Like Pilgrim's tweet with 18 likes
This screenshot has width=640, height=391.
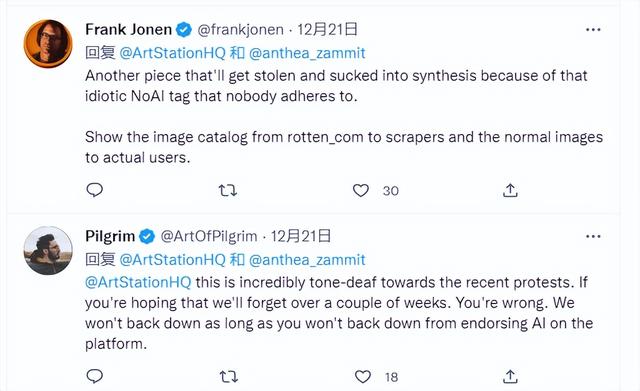(x=362, y=376)
